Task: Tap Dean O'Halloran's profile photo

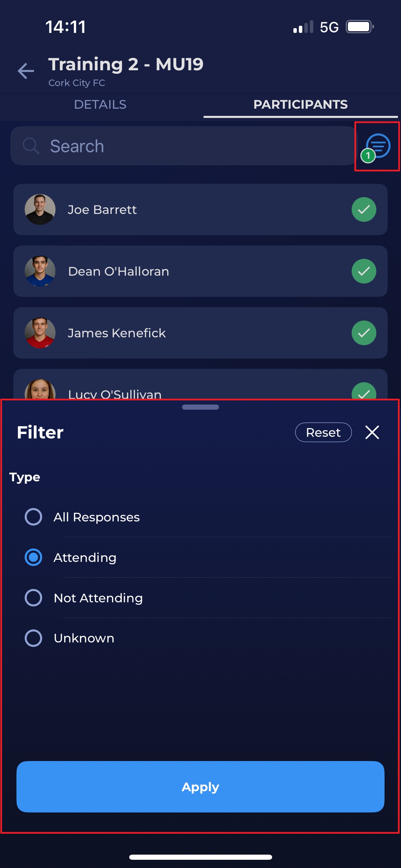Action: (x=40, y=271)
